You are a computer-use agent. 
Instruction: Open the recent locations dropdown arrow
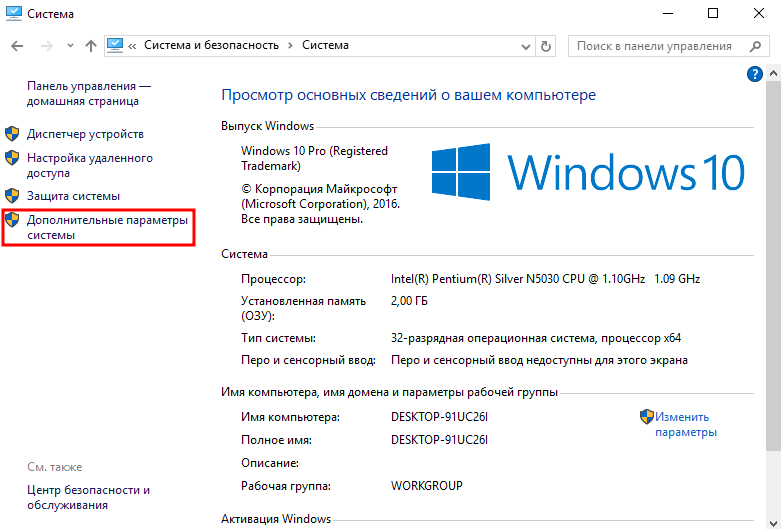pyautogui.click(x=70, y=46)
